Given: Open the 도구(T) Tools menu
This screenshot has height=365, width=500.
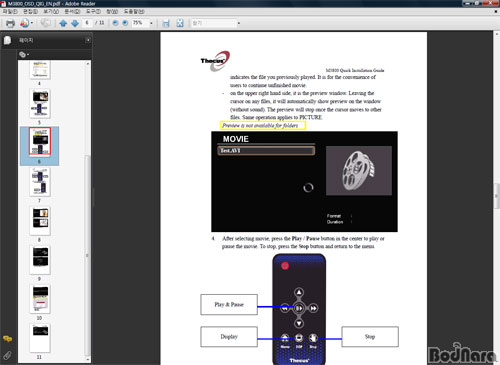Looking at the screenshot, I should pos(93,11).
